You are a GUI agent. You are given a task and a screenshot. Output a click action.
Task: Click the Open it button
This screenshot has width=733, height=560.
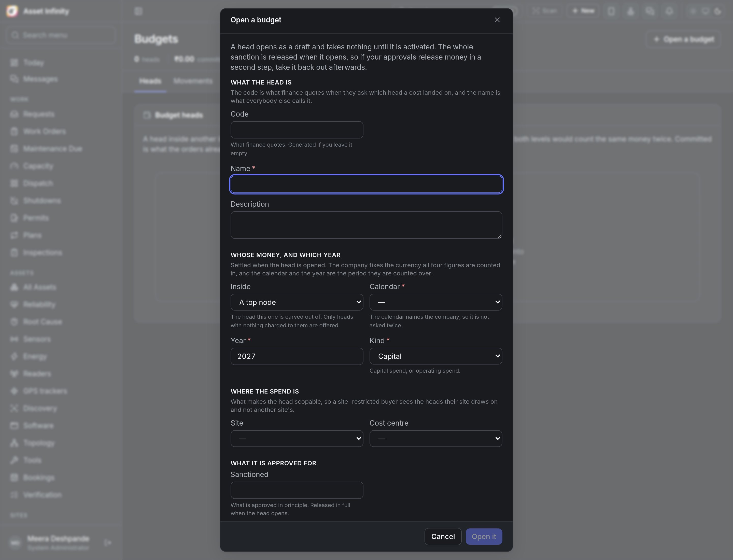pyautogui.click(x=484, y=537)
